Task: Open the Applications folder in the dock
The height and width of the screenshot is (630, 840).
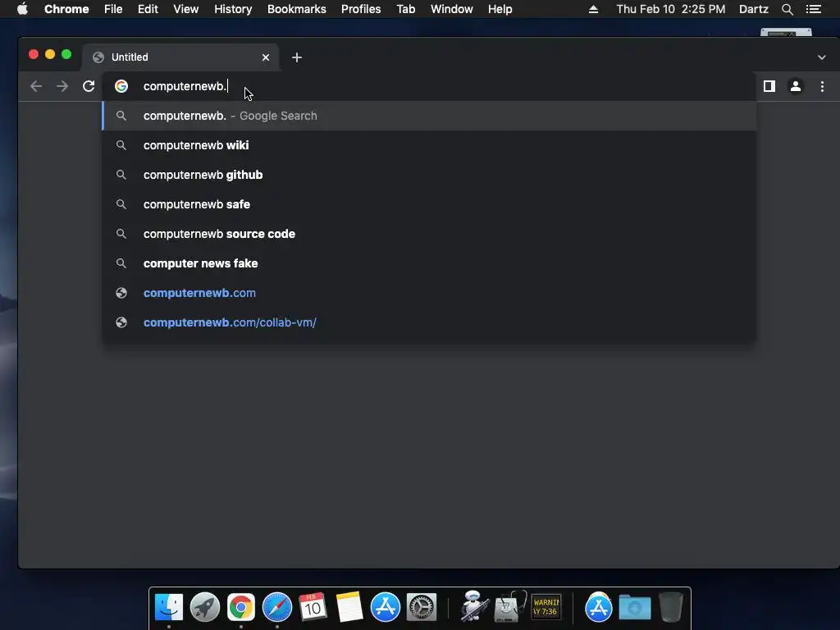Action: 598,607
